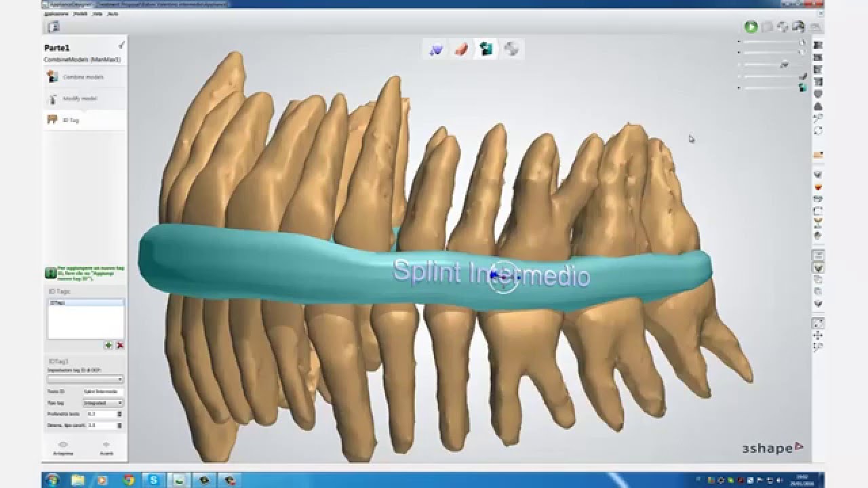
Task: Click the orange-red jaw icon in right toolbar
Action: pos(818,186)
